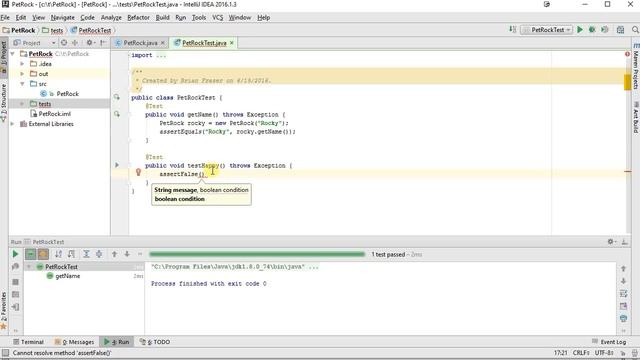The height and width of the screenshot is (360, 640).
Task: Expand all test results icon
Action: coord(87,254)
